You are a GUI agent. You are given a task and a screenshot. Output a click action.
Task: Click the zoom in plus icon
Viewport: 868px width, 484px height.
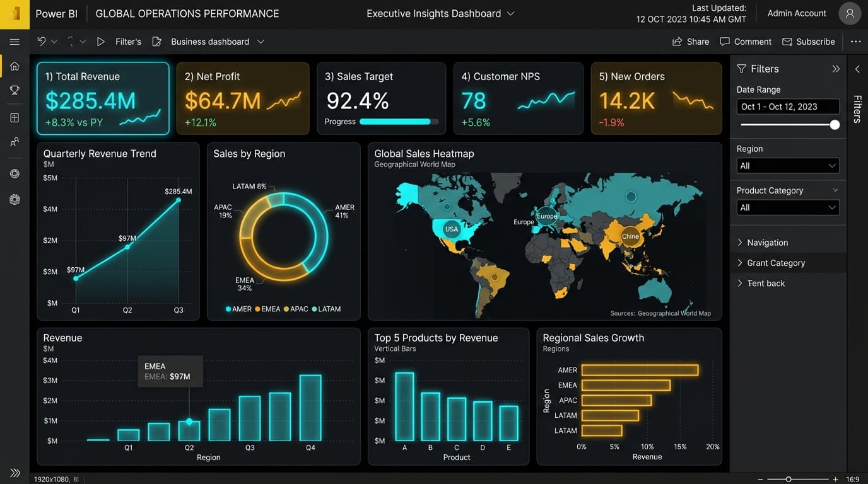tap(836, 480)
